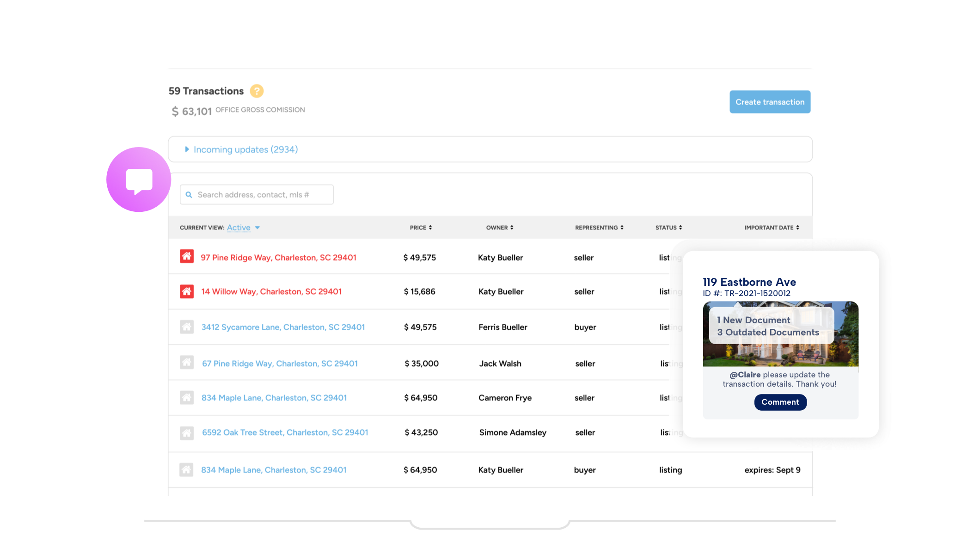The image size is (980, 555).
Task: Click gray house icon for 67 Pine Ridge Way
Action: [x=187, y=362]
